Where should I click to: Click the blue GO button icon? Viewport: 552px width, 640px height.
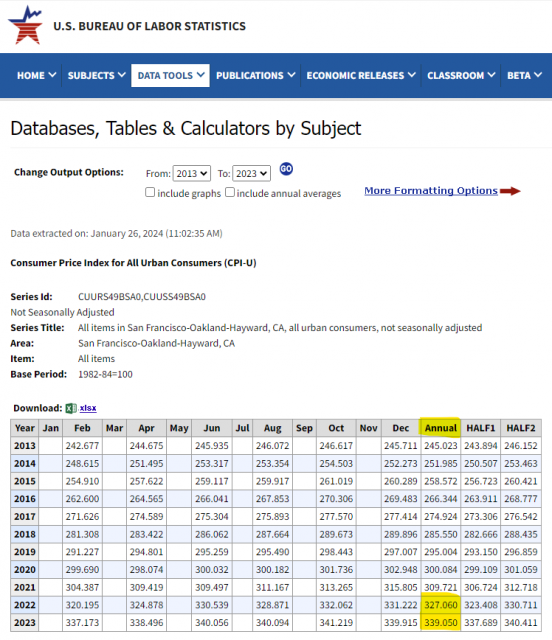[x=286, y=169]
